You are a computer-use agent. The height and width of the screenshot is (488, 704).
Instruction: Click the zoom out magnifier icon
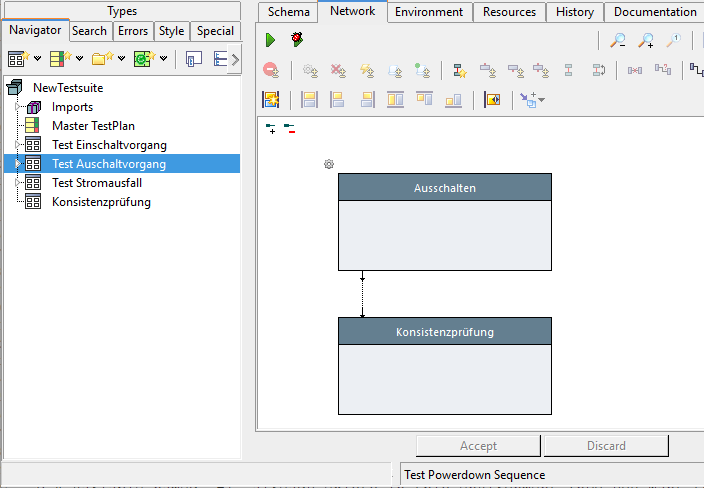618,41
